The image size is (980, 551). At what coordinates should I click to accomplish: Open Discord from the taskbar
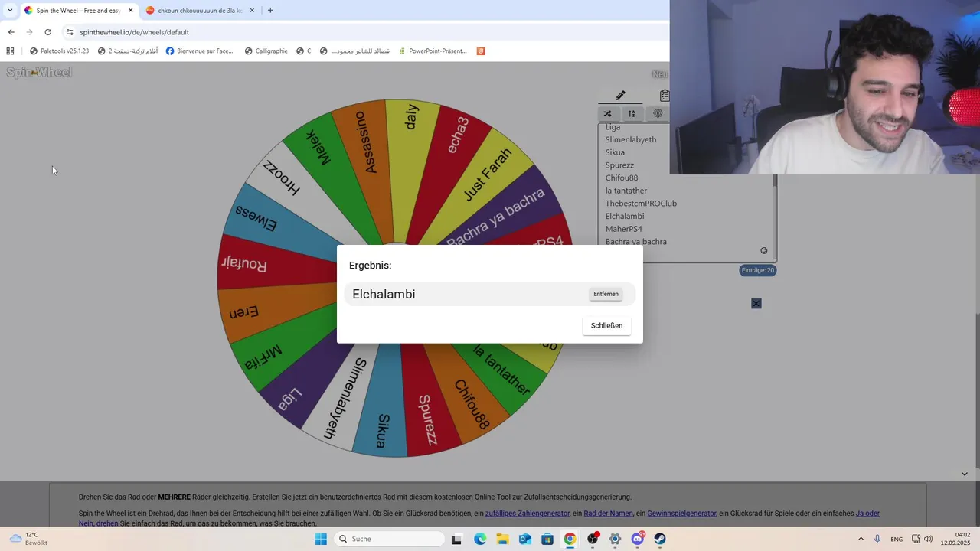pyautogui.click(x=638, y=539)
